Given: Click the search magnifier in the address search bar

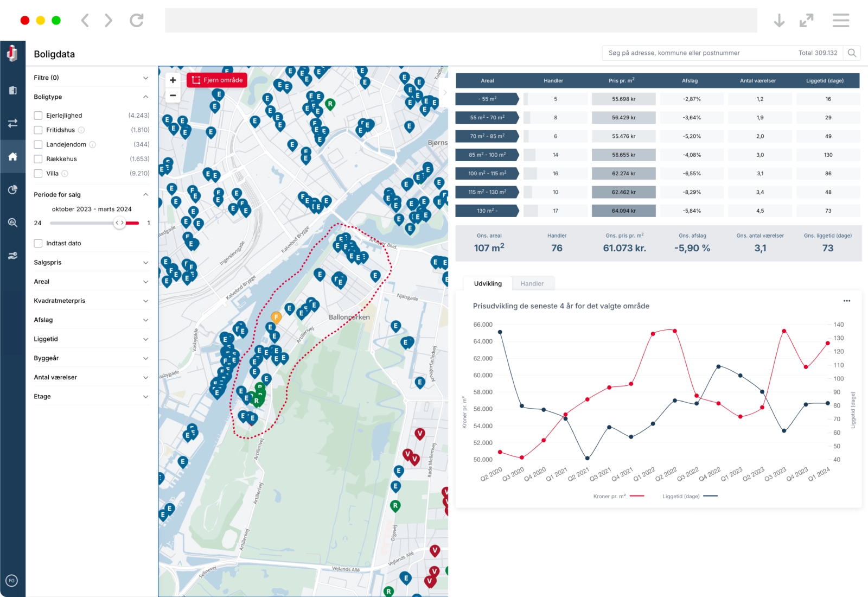Looking at the screenshot, I should click(852, 53).
